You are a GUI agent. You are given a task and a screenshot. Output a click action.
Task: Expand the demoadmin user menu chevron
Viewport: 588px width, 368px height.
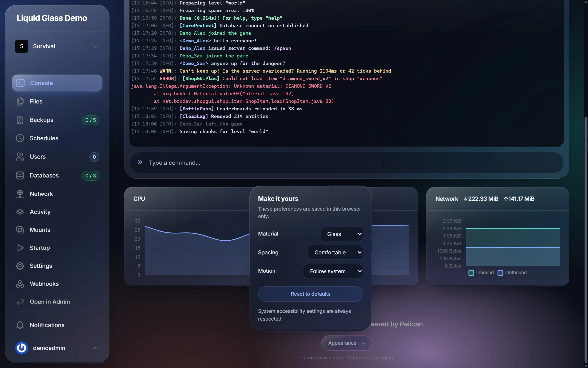(x=95, y=348)
